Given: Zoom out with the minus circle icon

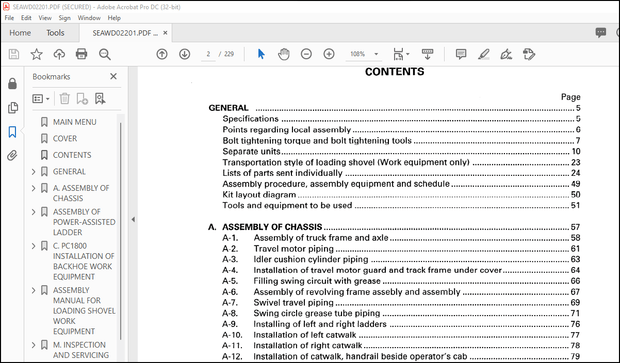Looking at the screenshot, I should (x=306, y=54).
